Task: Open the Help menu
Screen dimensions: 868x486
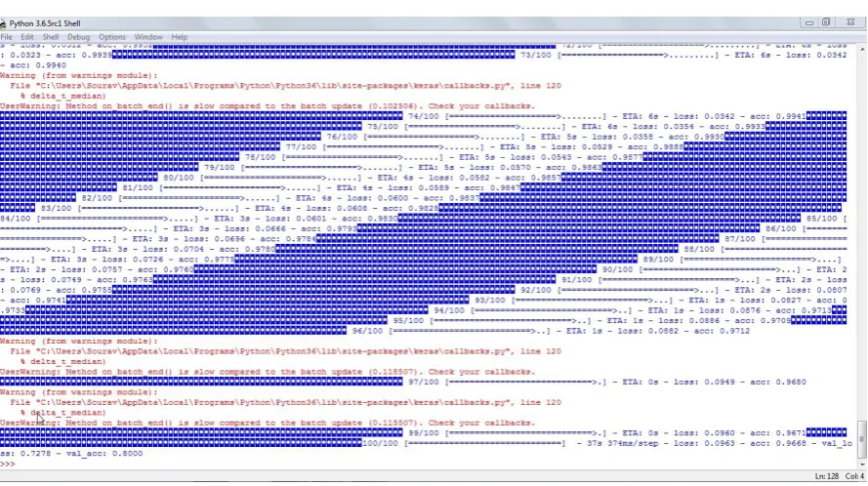Action: click(x=180, y=37)
